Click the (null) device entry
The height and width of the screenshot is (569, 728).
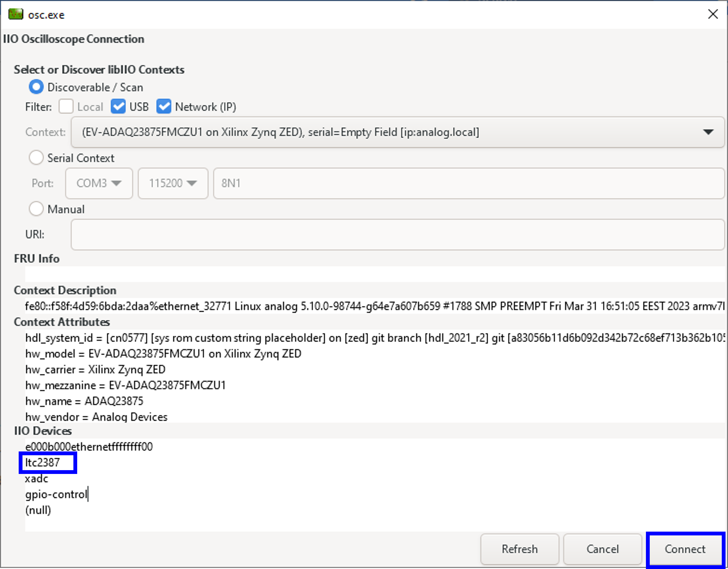pos(38,510)
